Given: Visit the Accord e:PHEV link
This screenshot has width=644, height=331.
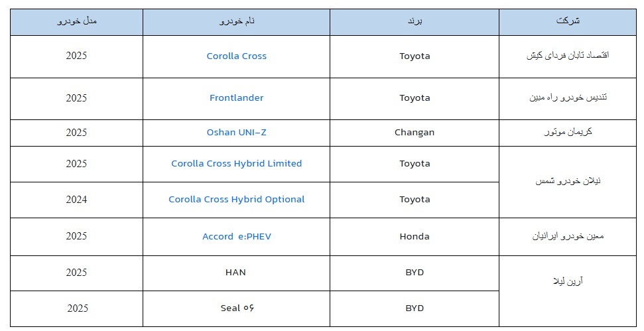Looking at the screenshot, I should (236, 237).
